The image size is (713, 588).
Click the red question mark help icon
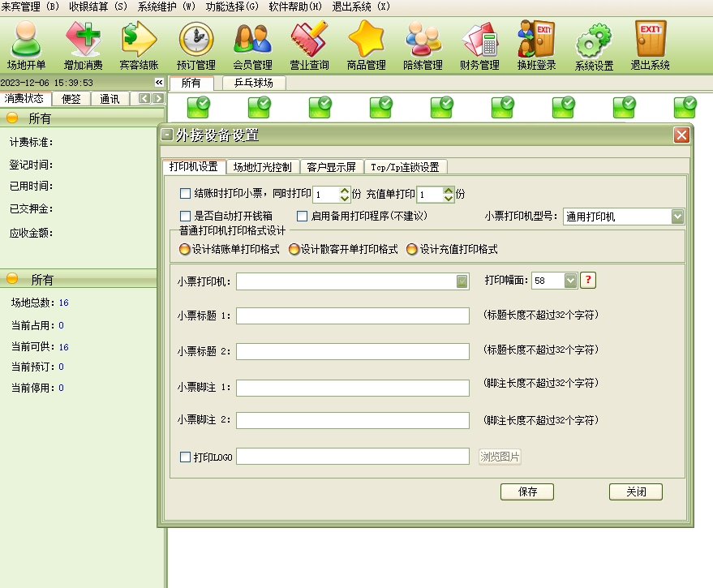[589, 280]
